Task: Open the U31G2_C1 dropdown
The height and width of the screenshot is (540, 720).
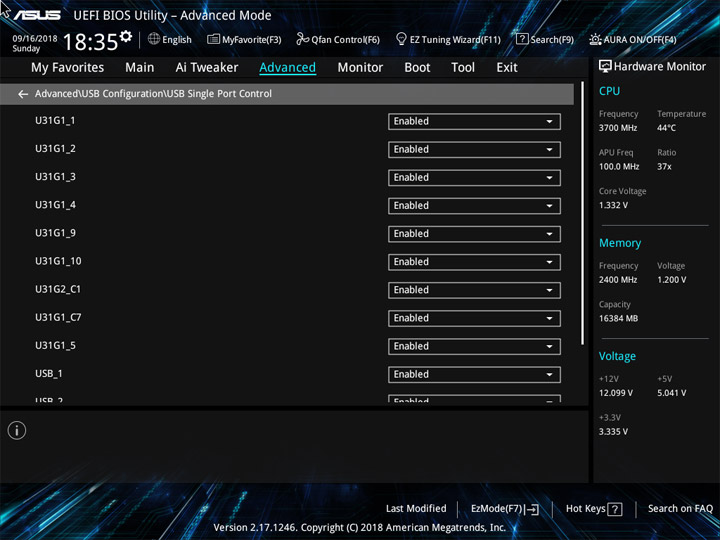Action: point(474,290)
